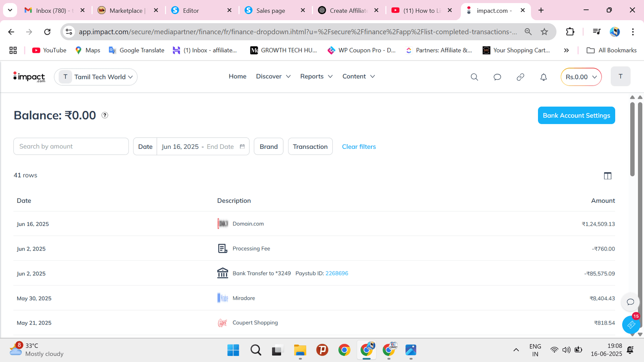Click the browser address bar URL
The width and height of the screenshot is (644, 362).
coord(298,32)
